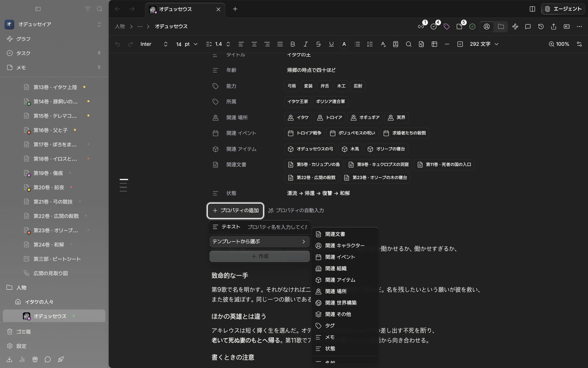Select タグ from template list
588x368 pixels.
345,326
